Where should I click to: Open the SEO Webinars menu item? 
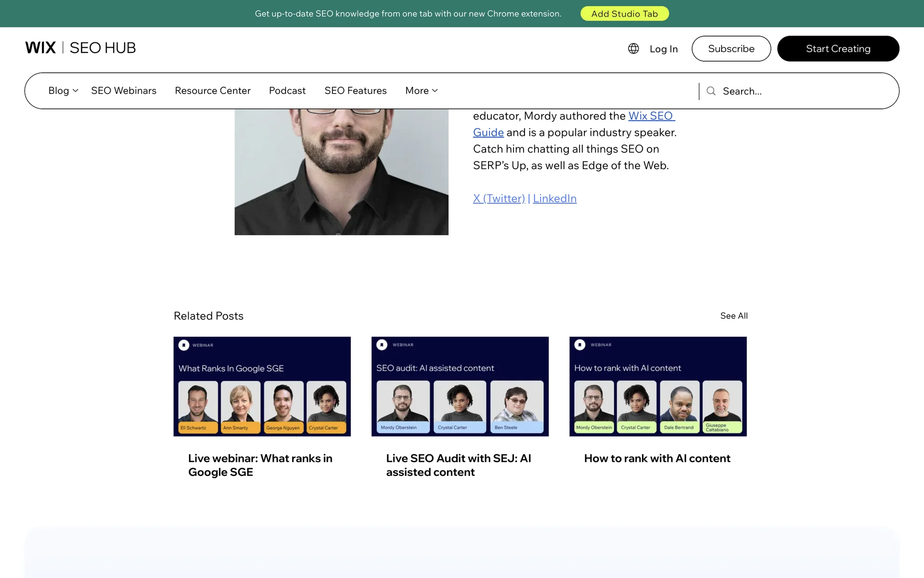[x=124, y=91]
